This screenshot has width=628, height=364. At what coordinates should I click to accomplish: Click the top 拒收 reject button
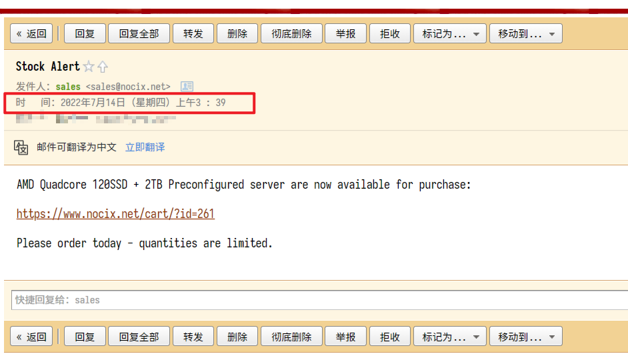(390, 33)
